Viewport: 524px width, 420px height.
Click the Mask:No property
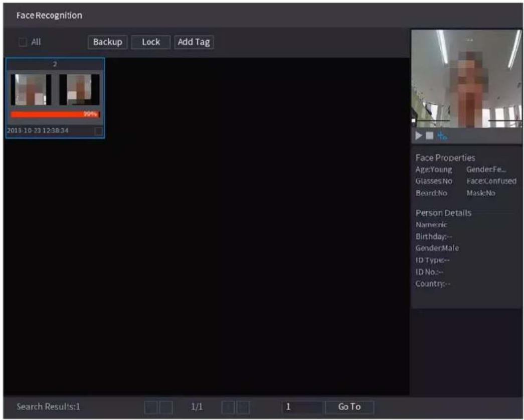tap(481, 193)
